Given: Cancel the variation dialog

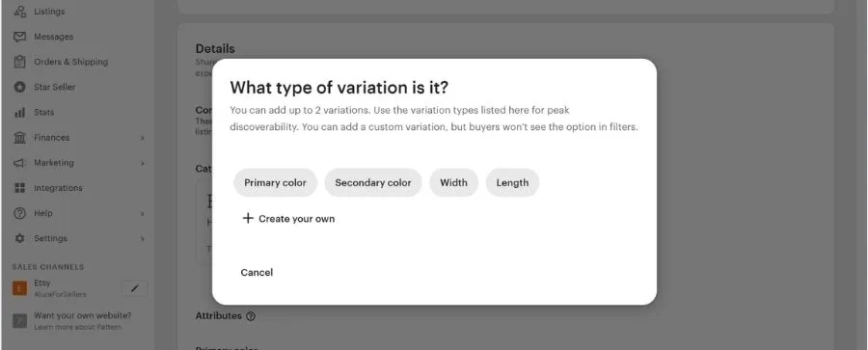Looking at the screenshot, I should (257, 273).
